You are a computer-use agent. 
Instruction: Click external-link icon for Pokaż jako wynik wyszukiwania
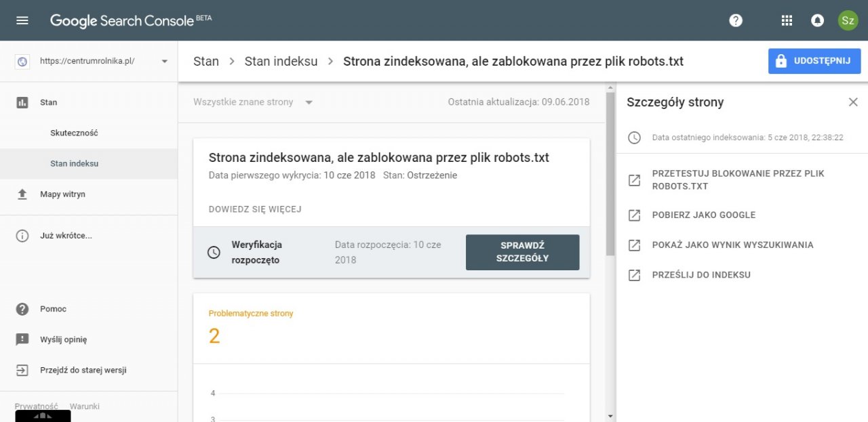634,245
